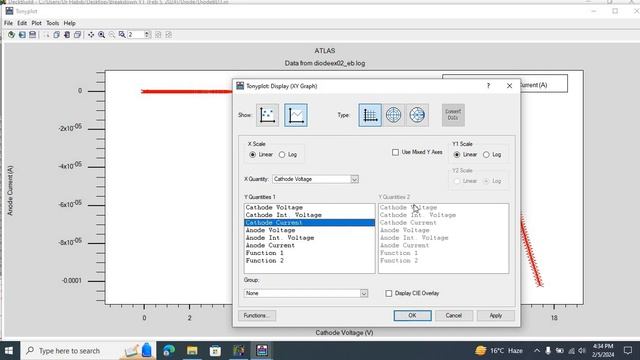Select Function 2 in Y Quantities 1
The image size is (640, 360).
309,260
